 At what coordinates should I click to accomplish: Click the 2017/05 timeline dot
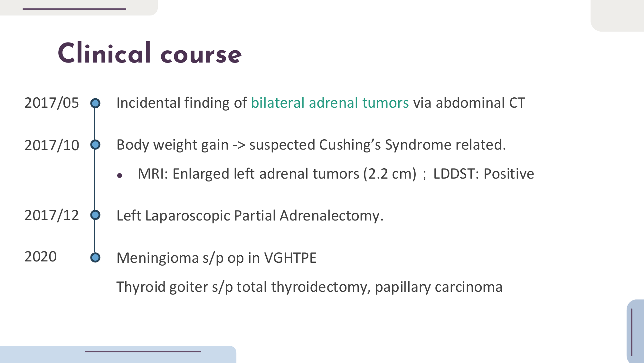pos(95,103)
